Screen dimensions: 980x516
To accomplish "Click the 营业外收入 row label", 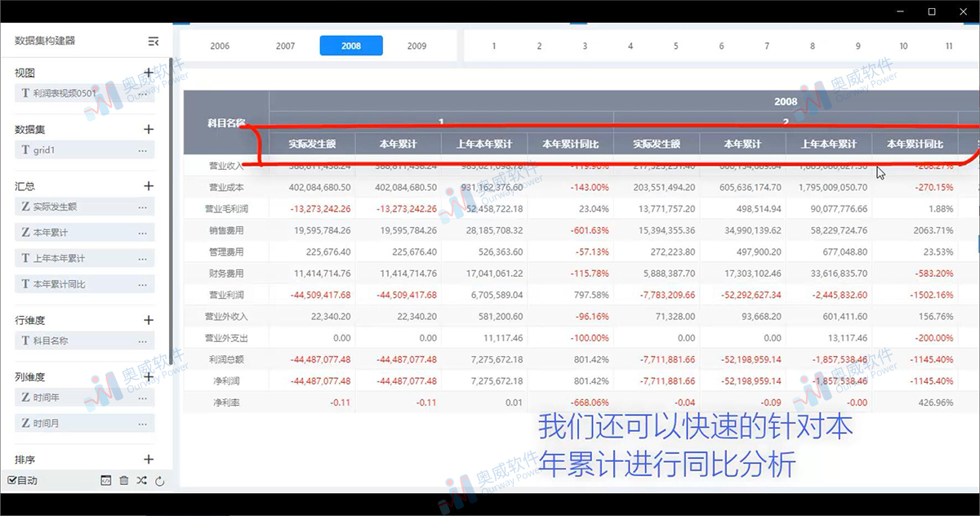I will pos(226,316).
